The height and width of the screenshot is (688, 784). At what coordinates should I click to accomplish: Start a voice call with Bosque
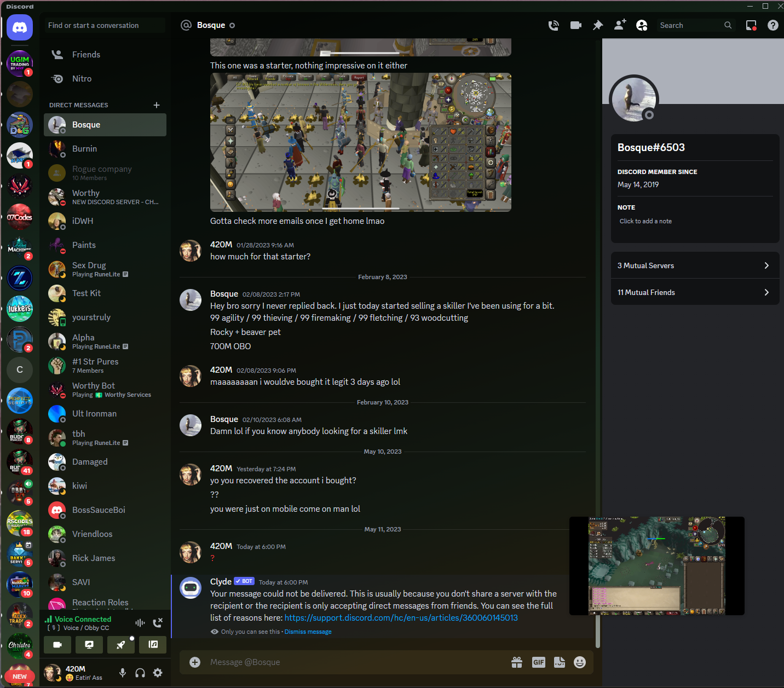(554, 25)
